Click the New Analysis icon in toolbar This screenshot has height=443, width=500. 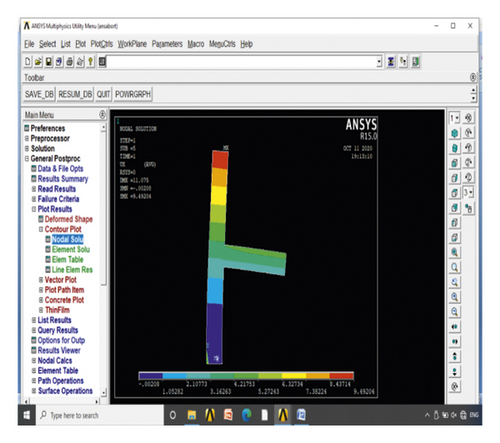pyautogui.click(x=28, y=62)
